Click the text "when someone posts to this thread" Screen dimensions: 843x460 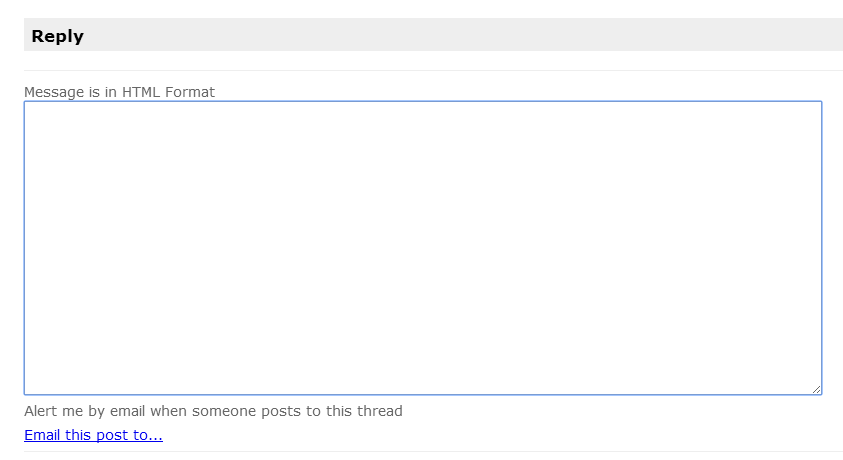click(276, 411)
